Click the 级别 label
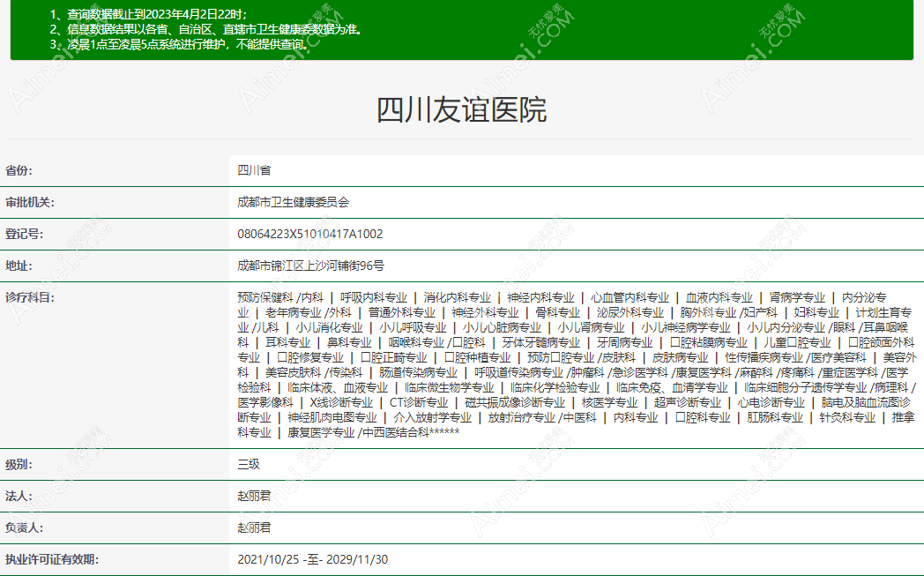The height and width of the screenshot is (576, 924). (x=19, y=465)
